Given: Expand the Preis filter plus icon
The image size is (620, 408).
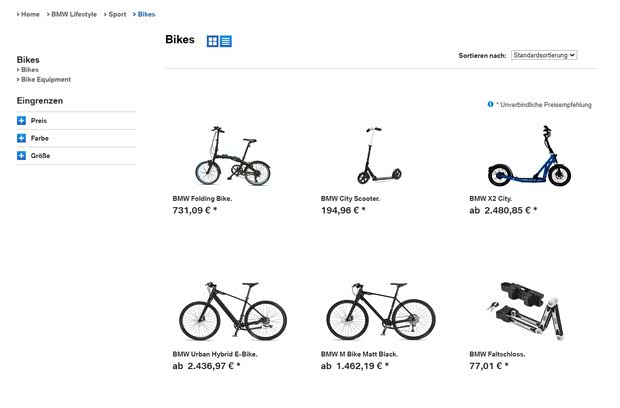Looking at the screenshot, I should tap(22, 121).
